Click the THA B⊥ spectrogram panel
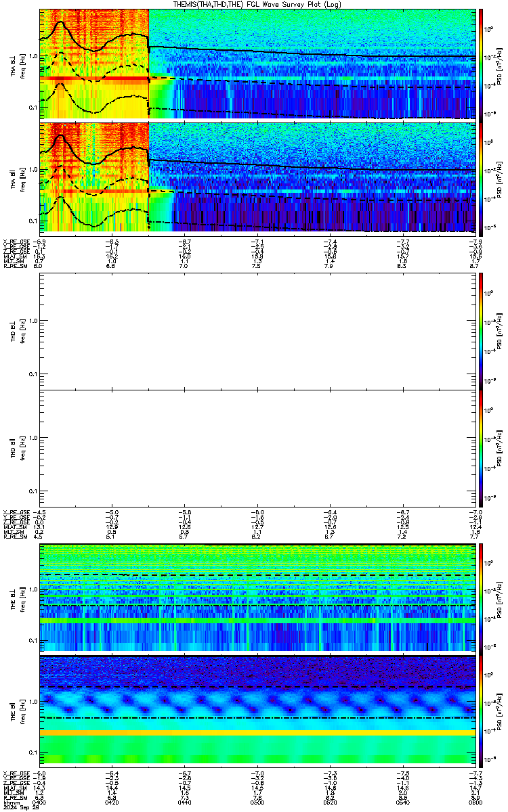This screenshot has height=812, width=508. (x=257, y=64)
